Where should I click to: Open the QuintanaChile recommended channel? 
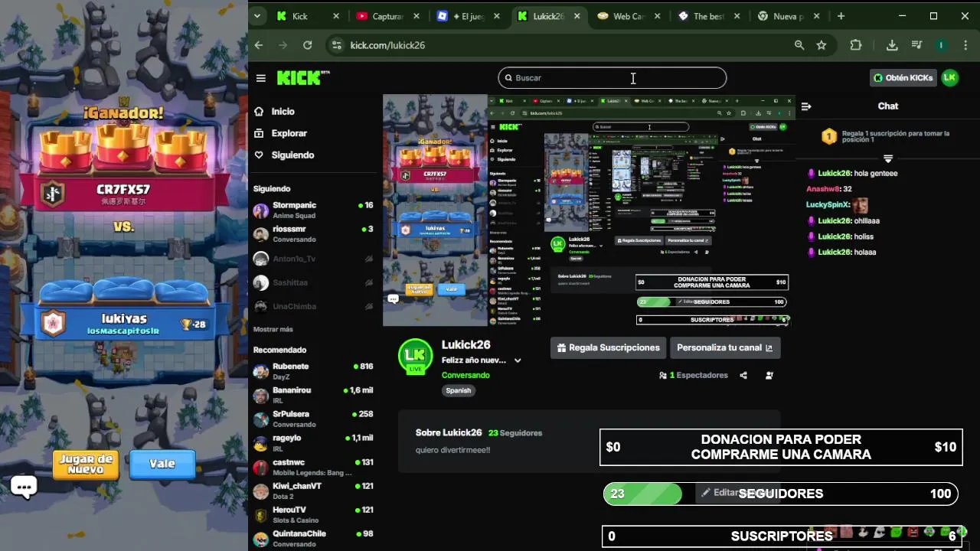[313, 539]
